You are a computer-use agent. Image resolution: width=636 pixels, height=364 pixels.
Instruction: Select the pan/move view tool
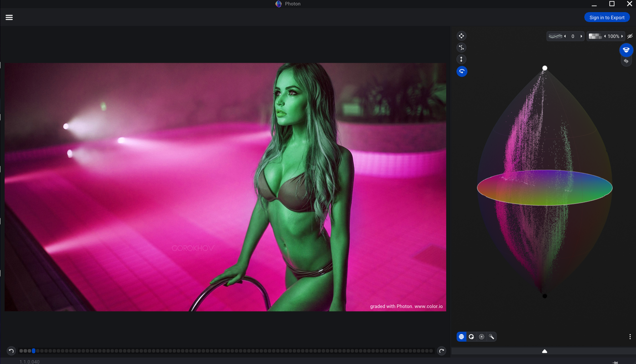pyautogui.click(x=462, y=36)
